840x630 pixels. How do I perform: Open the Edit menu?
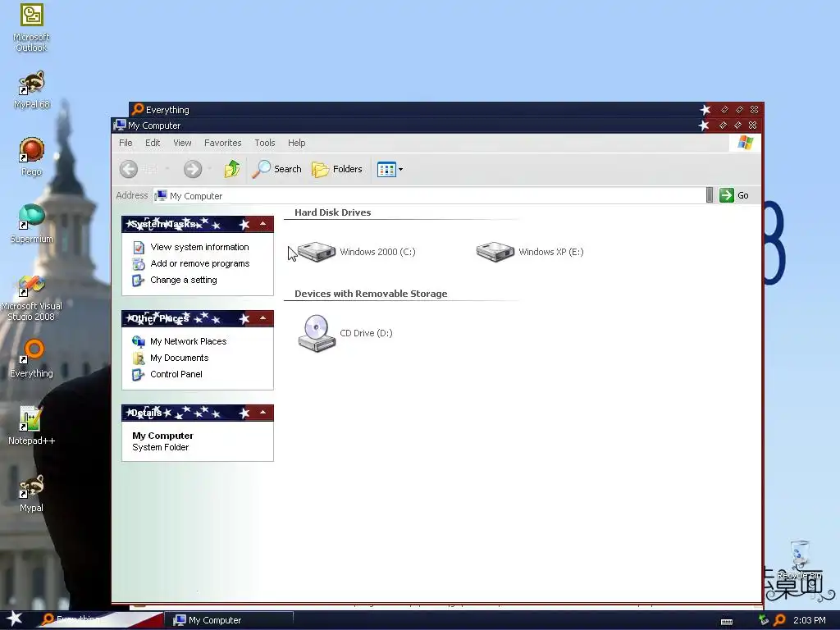click(x=153, y=143)
